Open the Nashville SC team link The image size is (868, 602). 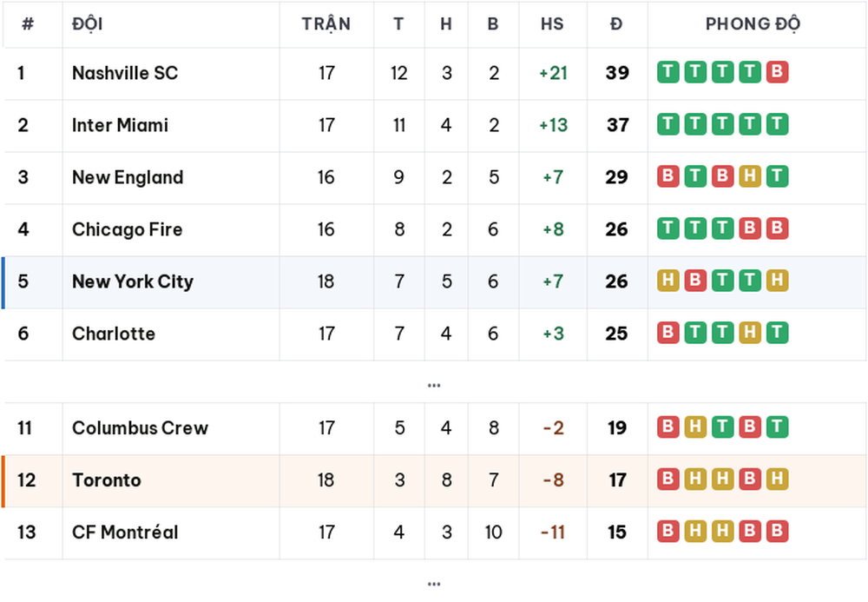pos(125,73)
